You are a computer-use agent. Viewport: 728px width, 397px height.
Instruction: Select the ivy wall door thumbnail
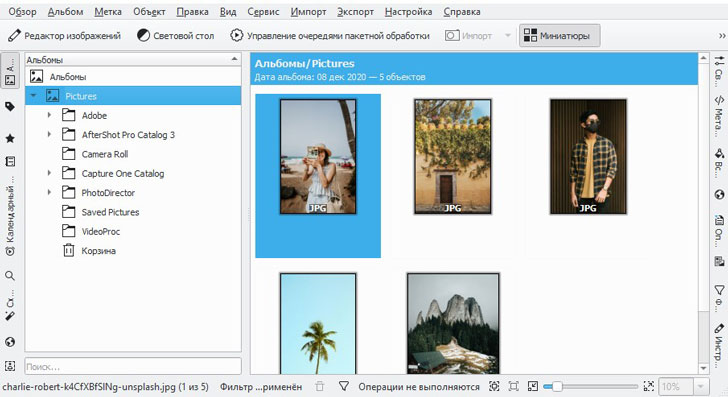click(453, 156)
